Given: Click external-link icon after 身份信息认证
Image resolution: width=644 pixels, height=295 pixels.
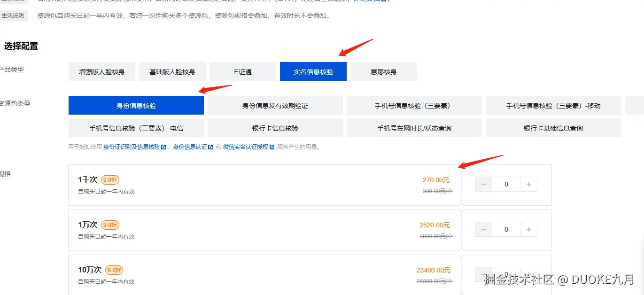Looking at the screenshot, I should coord(210,147).
